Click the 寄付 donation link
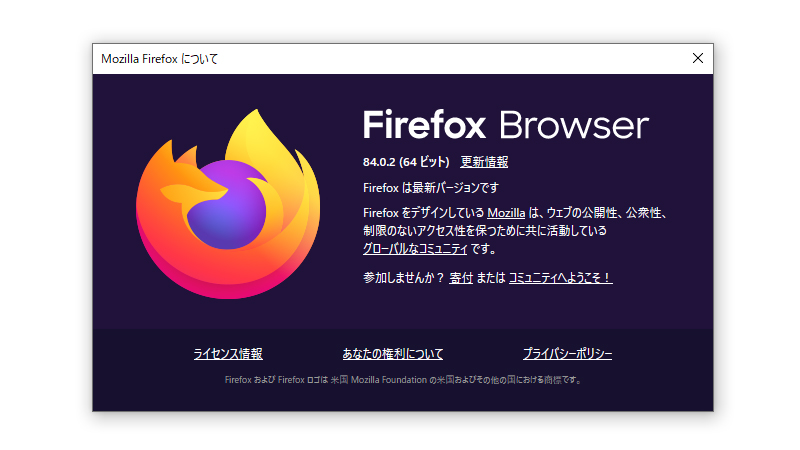The width and height of the screenshot is (800, 450). (461, 278)
